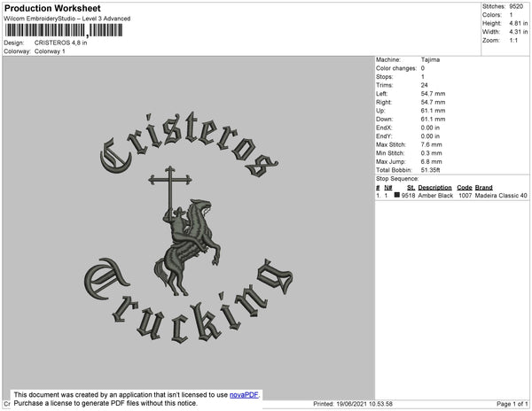Click the Up value 61.1 mm
532x411 pixels.
pos(433,111)
